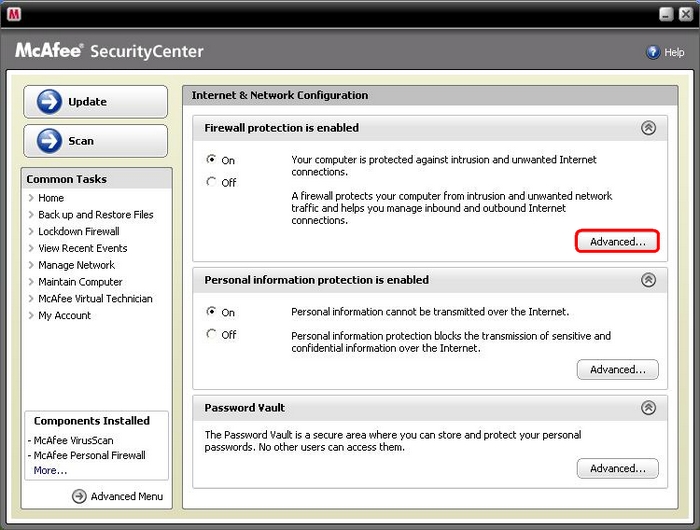Screen dimensions: 700x530
Task: Click the blue arrow icon beside Update
Action: [49, 101]
